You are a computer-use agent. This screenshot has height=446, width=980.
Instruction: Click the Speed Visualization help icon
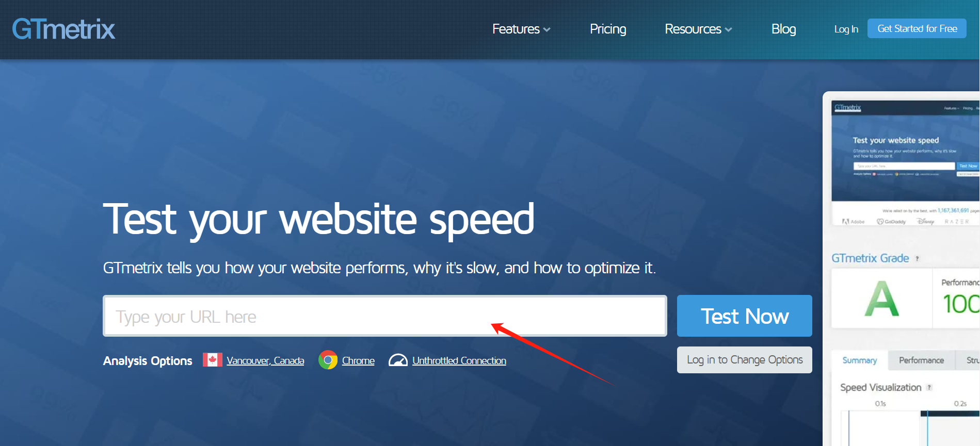tap(929, 387)
